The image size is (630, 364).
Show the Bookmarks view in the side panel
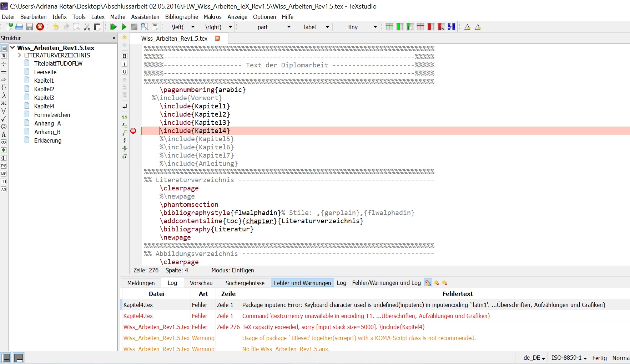point(4,56)
